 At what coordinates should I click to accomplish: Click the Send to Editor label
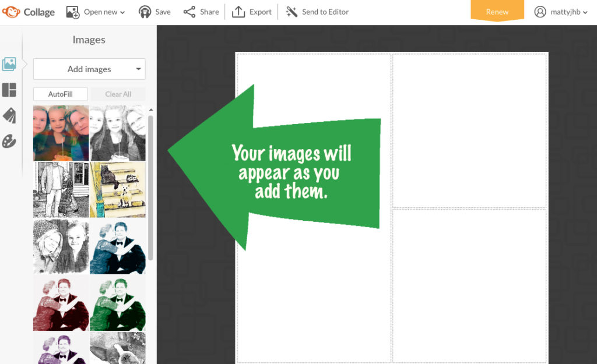pyautogui.click(x=325, y=12)
